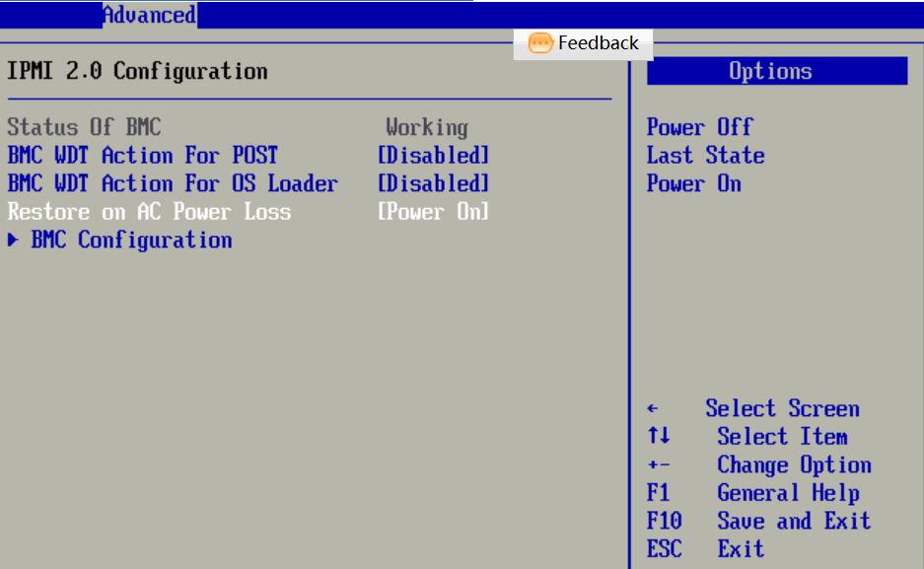
Task: Click F10 Save and Exit
Action: click(x=759, y=522)
